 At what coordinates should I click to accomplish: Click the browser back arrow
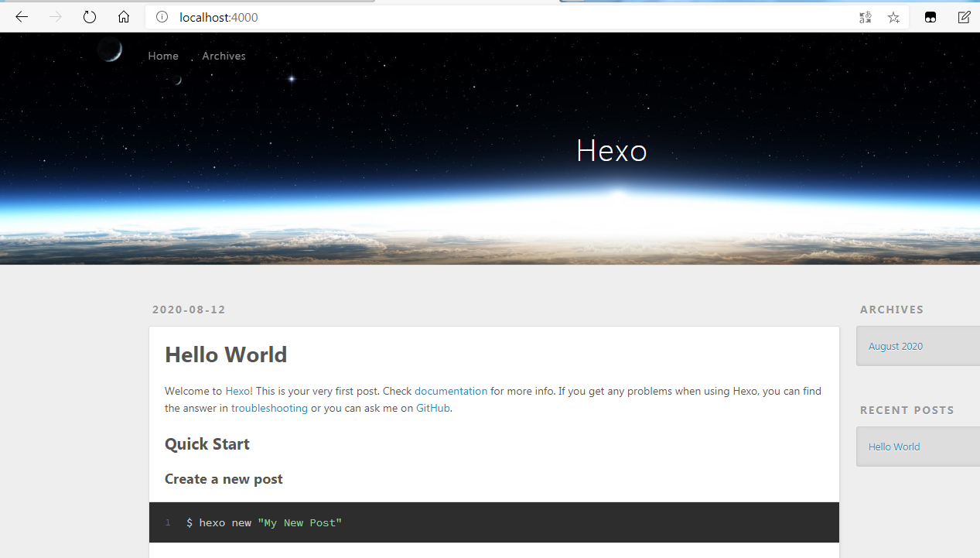click(x=22, y=17)
